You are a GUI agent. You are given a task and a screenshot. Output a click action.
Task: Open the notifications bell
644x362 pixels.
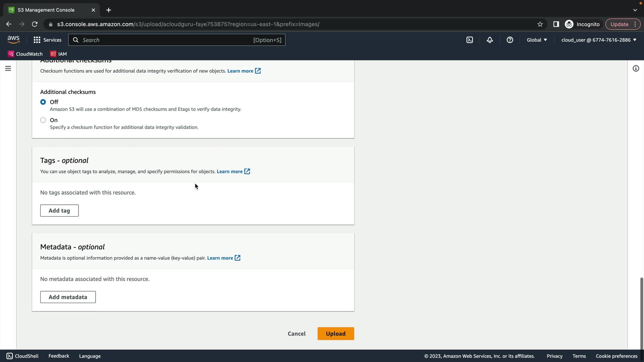[490, 40]
